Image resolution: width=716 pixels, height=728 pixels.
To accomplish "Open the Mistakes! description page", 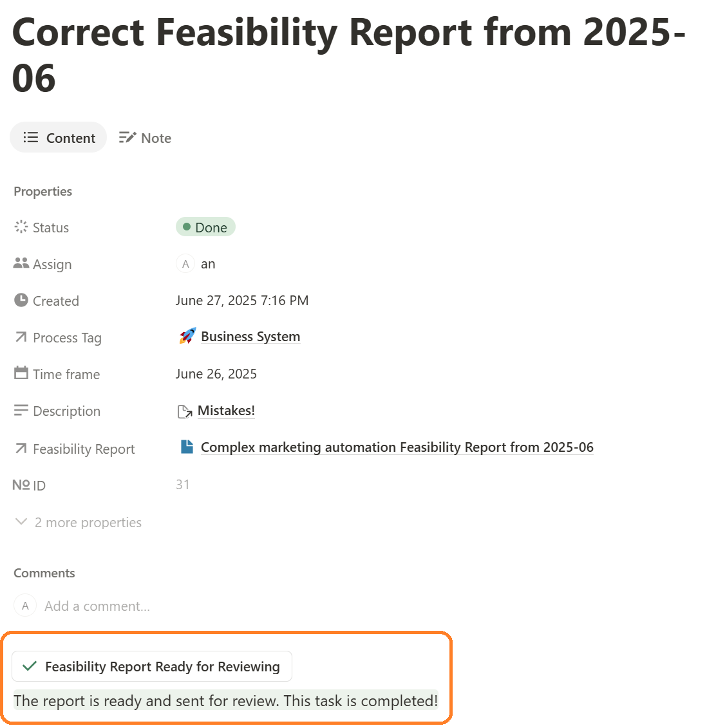I will point(226,411).
